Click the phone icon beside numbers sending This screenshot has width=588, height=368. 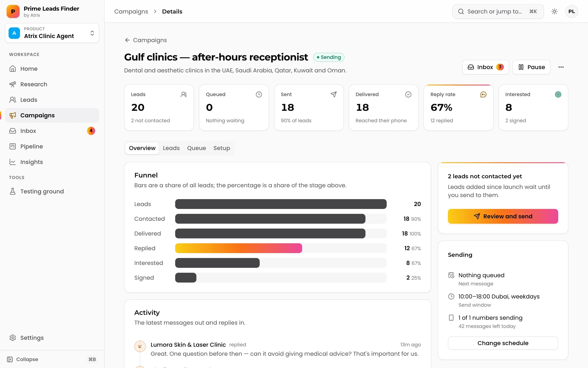[x=451, y=318]
